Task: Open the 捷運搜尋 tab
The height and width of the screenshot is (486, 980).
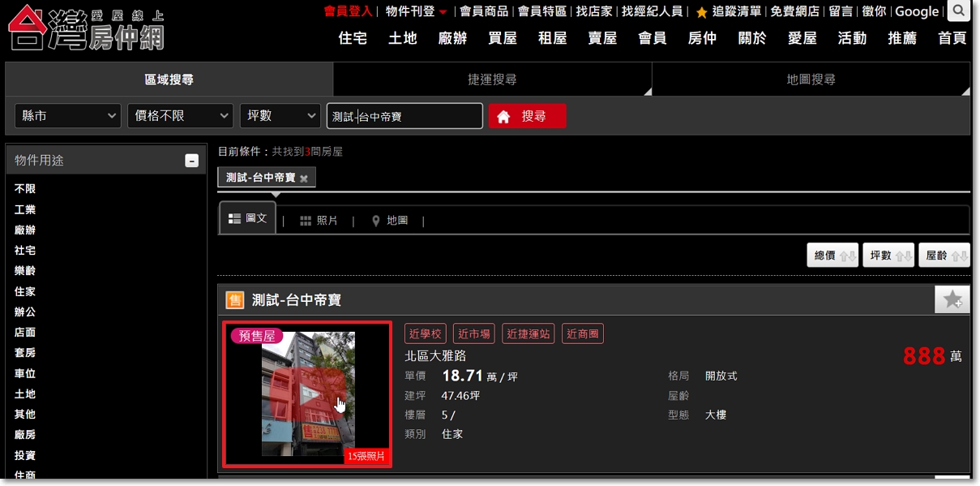Action: pos(492,80)
